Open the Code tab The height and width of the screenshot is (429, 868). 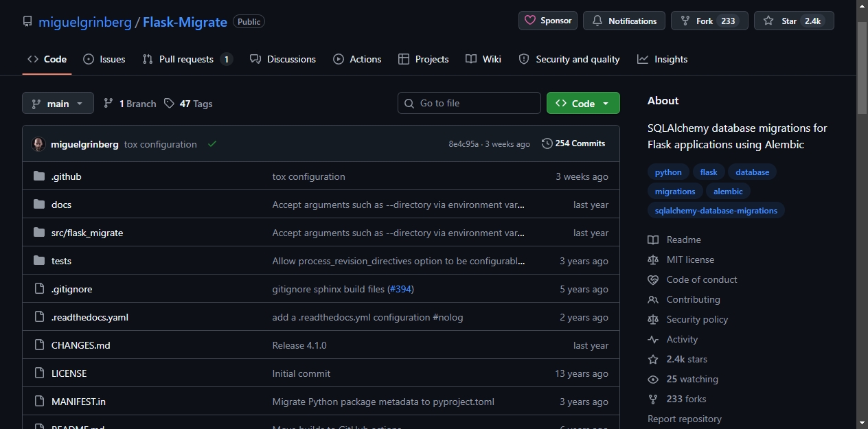coord(47,59)
